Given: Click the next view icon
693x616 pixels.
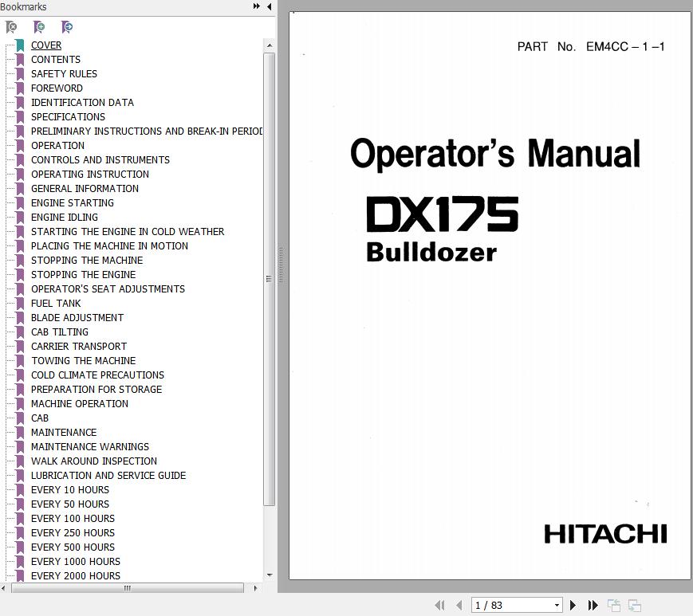Looking at the screenshot, I should click(x=635, y=606).
